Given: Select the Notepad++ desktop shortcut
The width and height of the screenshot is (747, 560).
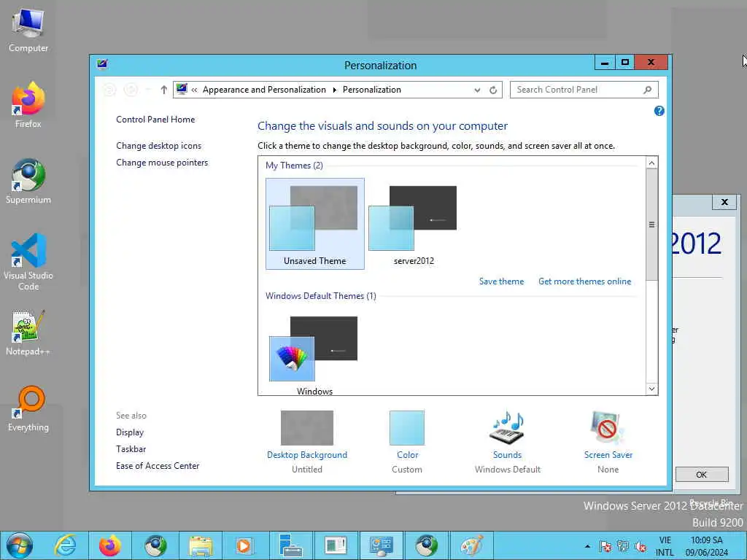Looking at the screenshot, I should tap(28, 332).
